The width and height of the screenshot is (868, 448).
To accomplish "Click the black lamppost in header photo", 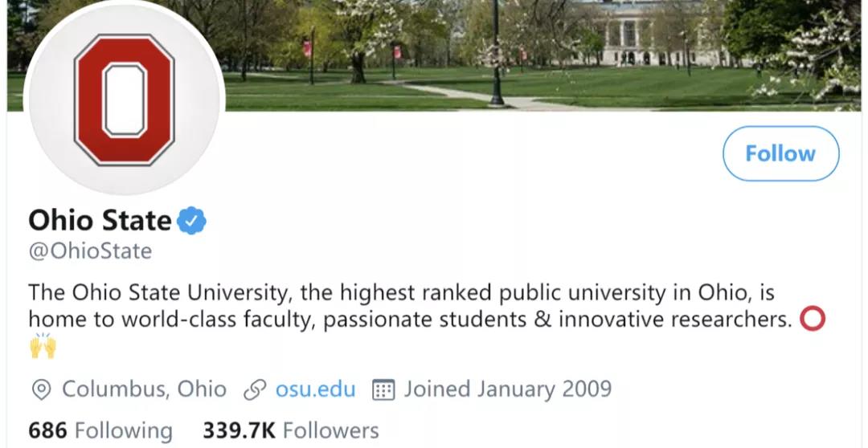I will pos(497,56).
